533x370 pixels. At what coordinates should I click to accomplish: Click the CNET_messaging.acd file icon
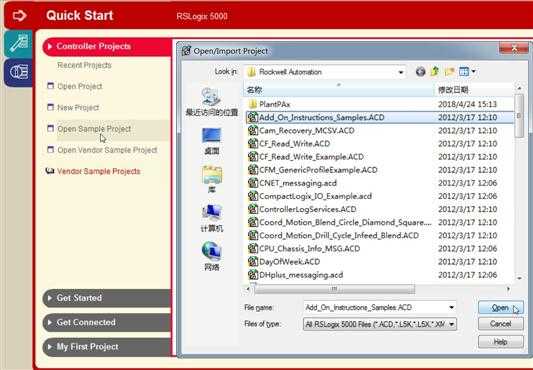pos(253,183)
